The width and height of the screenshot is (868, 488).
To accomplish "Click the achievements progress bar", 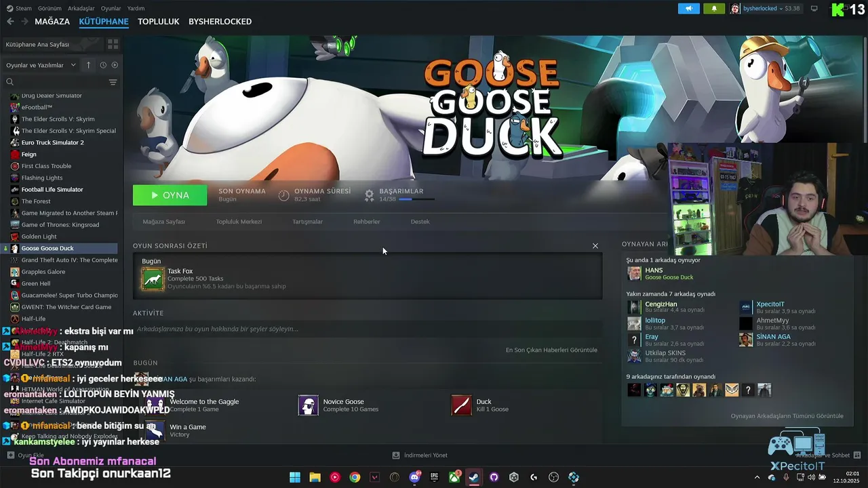I will (x=416, y=199).
